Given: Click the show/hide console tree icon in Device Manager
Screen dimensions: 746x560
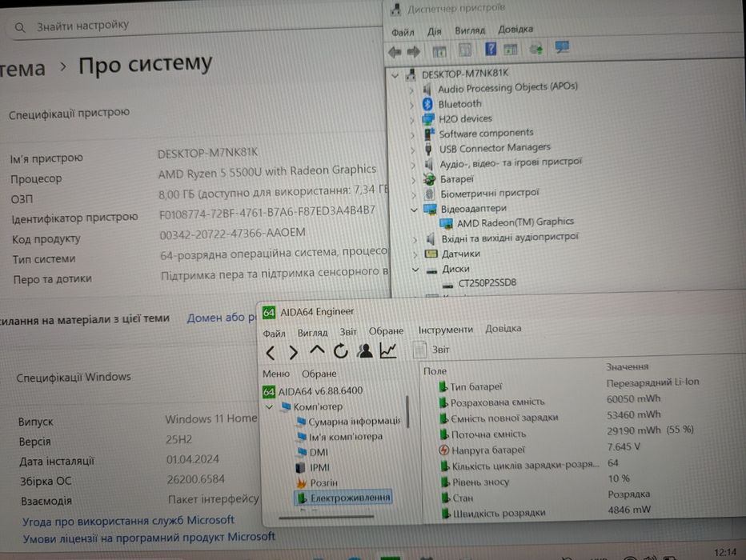Looking at the screenshot, I should (x=439, y=51).
